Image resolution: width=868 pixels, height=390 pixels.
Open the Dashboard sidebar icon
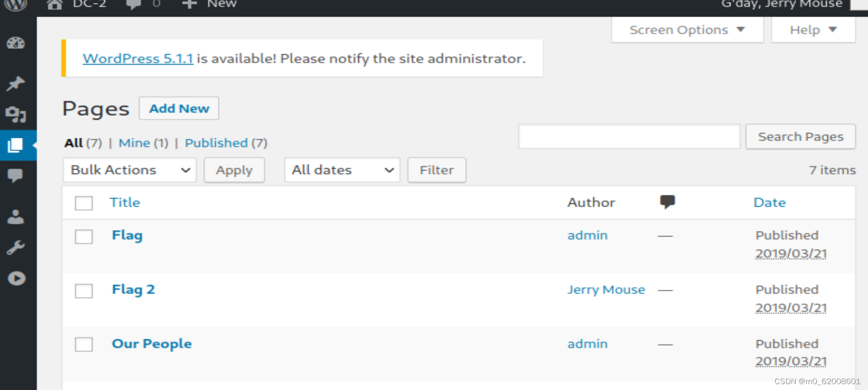pos(16,43)
